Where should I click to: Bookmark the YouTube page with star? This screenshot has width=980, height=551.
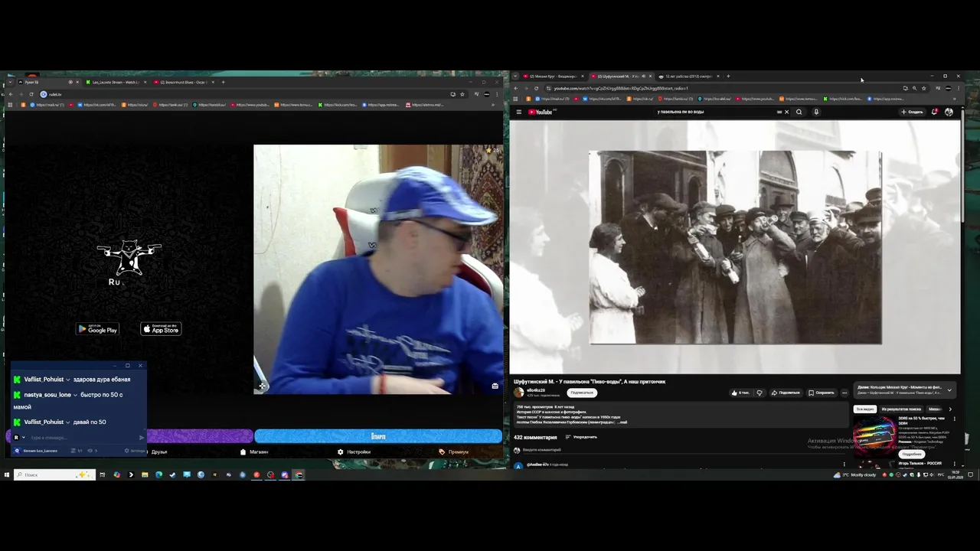point(923,88)
